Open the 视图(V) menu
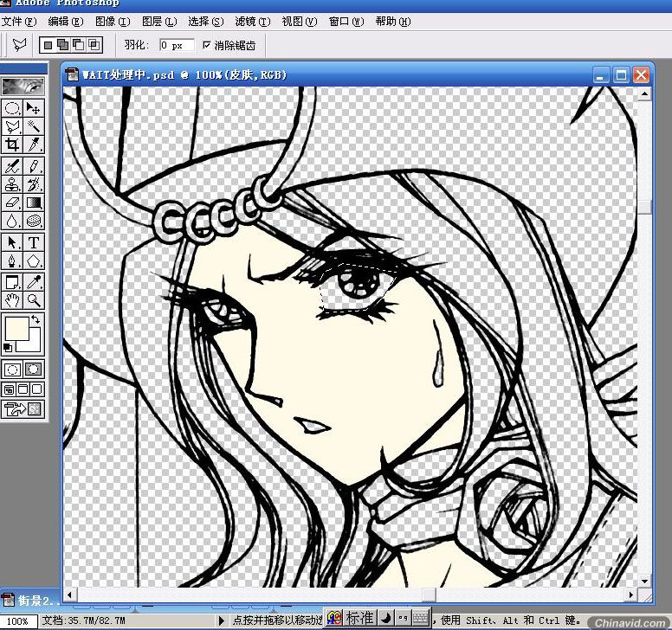Screen dimensions: 672x630 click(x=299, y=22)
